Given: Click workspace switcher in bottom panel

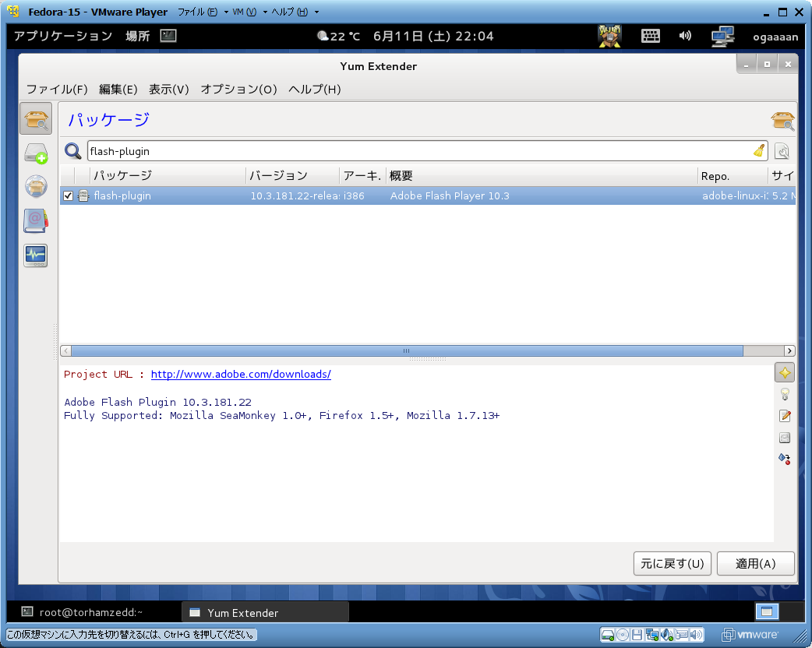Looking at the screenshot, I should 778,611.
